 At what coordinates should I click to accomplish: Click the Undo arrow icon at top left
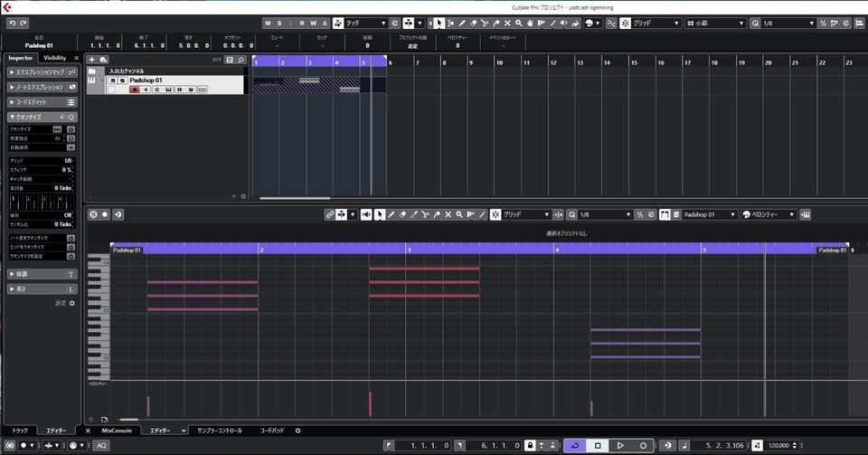tap(12, 24)
